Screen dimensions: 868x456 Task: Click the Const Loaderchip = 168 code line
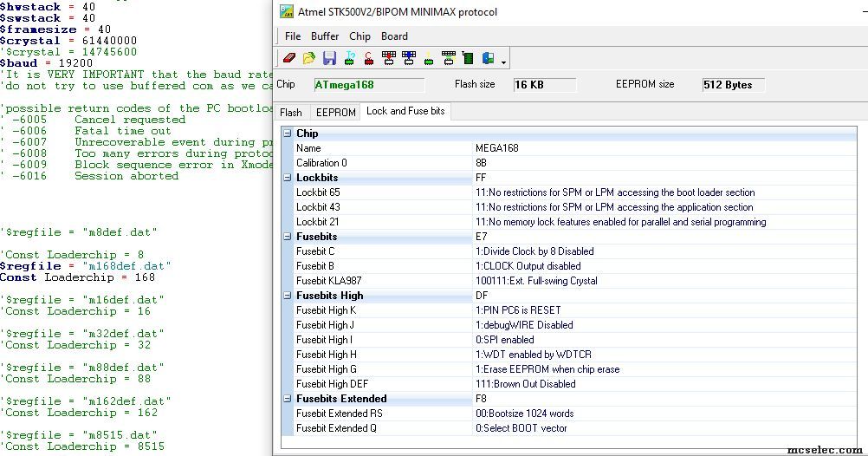coord(77,277)
